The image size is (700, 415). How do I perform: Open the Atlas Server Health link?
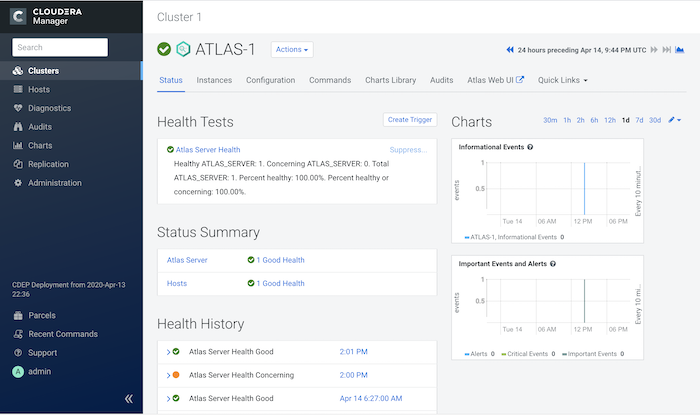pos(208,150)
